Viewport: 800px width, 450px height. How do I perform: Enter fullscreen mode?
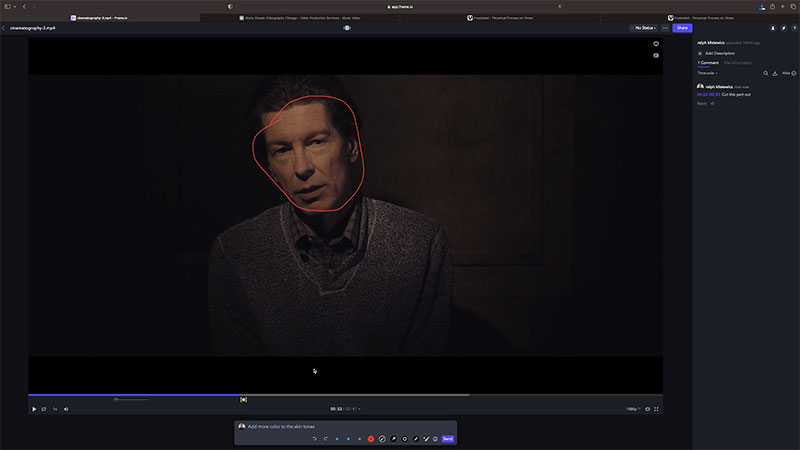coord(657,409)
